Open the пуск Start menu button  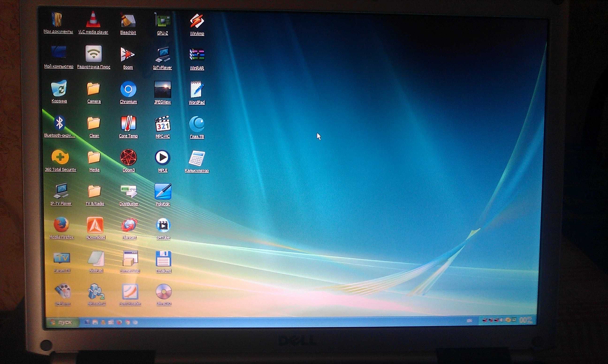click(x=63, y=322)
